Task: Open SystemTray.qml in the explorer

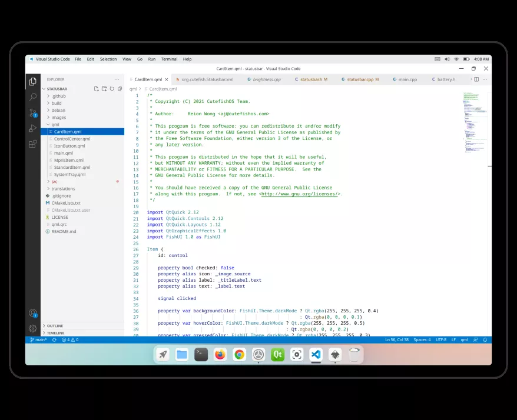Action: coord(82,175)
